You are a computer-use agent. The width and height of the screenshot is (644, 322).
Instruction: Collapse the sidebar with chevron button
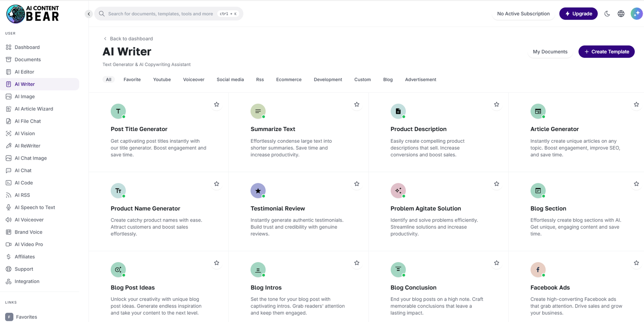89,14
